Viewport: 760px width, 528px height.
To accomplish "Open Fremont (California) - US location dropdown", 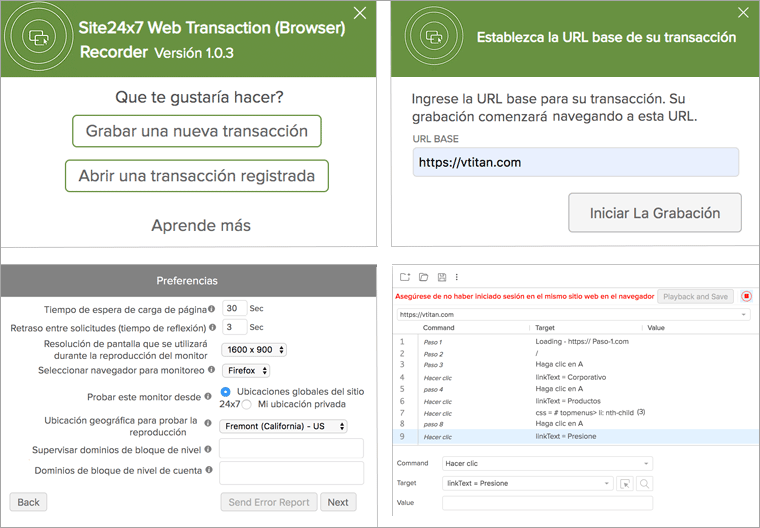I will coord(284,426).
